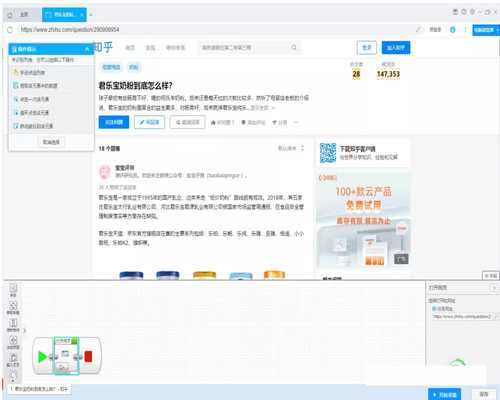
Task: Click the refresh icon beside the URL
Action: (10, 30)
